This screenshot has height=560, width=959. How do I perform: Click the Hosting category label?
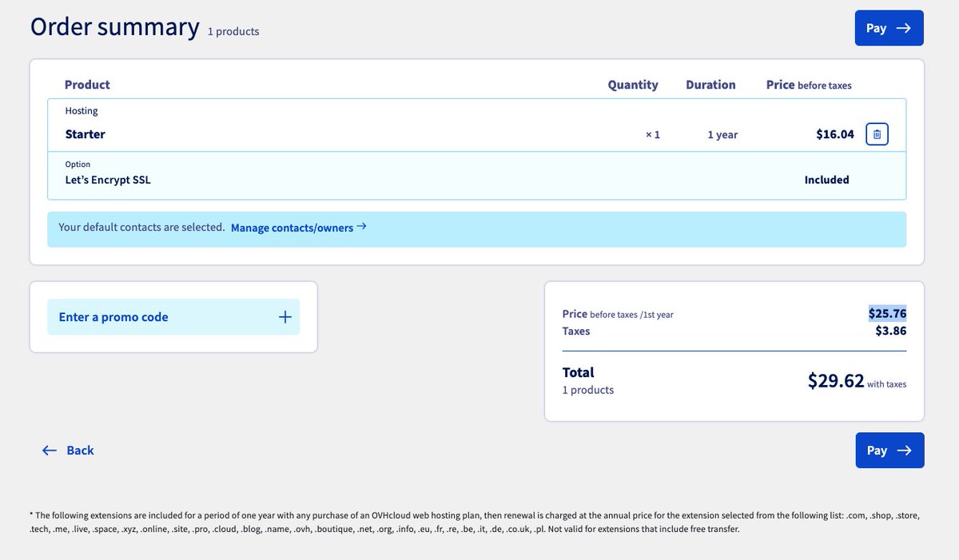click(x=82, y=111)
